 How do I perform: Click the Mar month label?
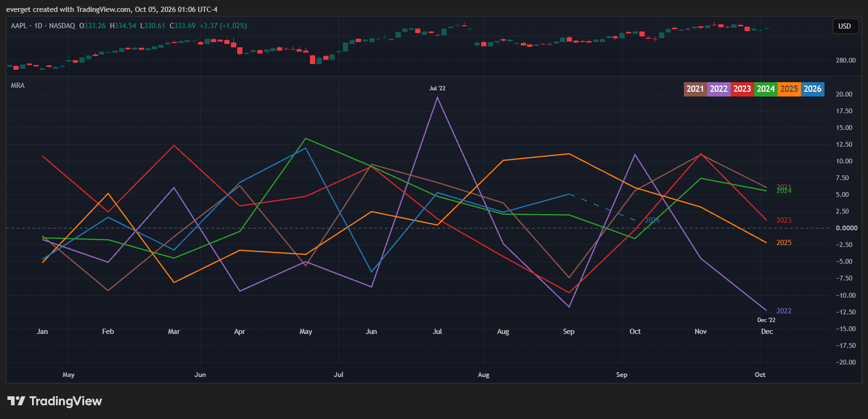[x=174, y=332]
